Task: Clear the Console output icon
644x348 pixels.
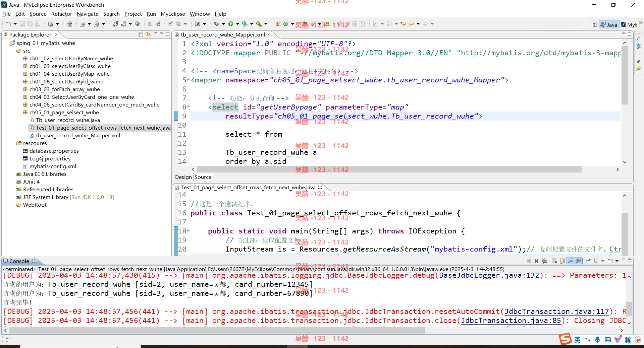Action: [x=554, y=261]
